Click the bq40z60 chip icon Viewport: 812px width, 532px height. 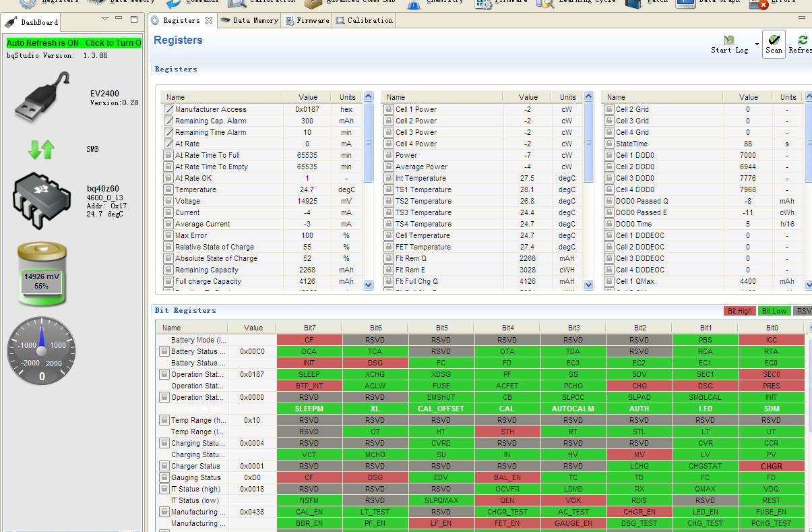pos(42,201)
